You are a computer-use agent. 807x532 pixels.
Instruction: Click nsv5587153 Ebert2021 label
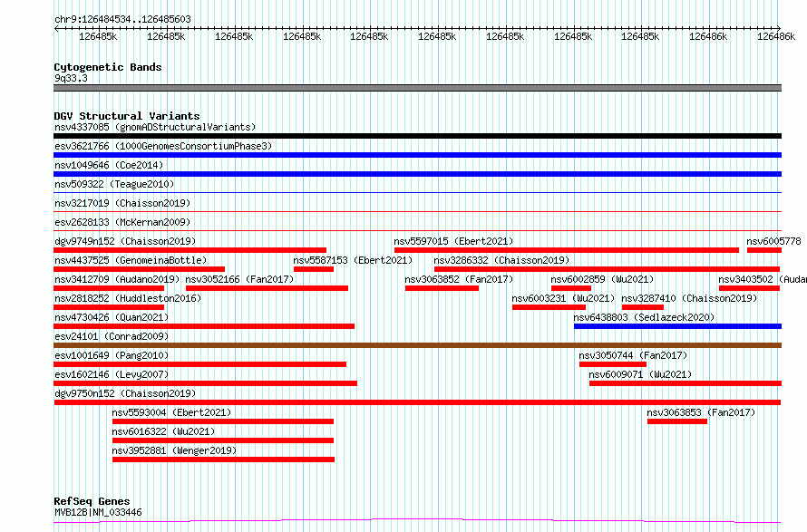click(x=353, y=260)
